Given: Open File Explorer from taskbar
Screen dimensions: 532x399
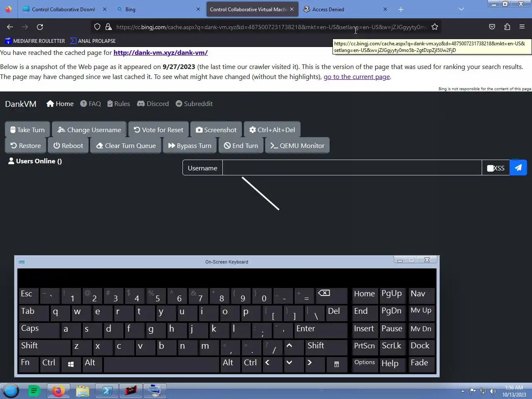Looking at the screenshot, I should tap(82, 391).
